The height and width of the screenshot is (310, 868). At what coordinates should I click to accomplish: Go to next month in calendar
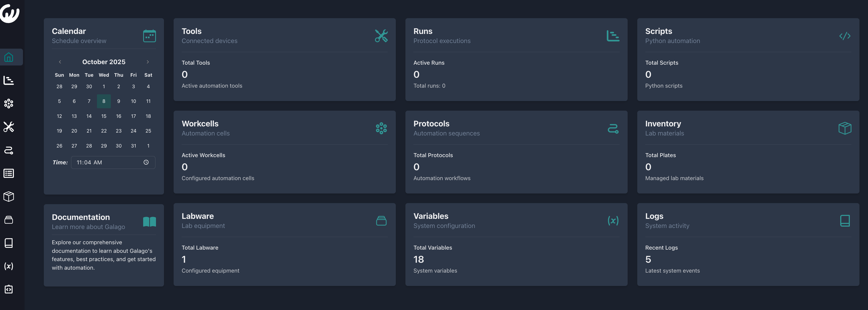[148, 62]
